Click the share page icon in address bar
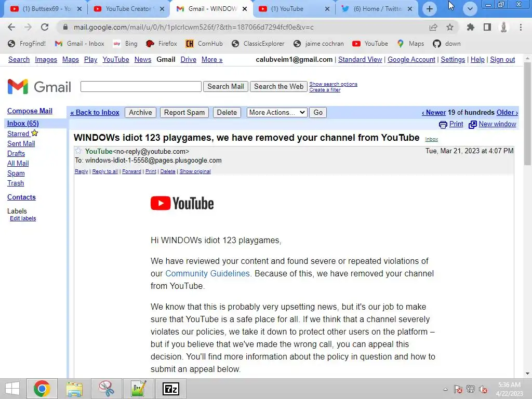Viewport: 532px width, 399px height. pyautogui.click(x=433, y=27)
